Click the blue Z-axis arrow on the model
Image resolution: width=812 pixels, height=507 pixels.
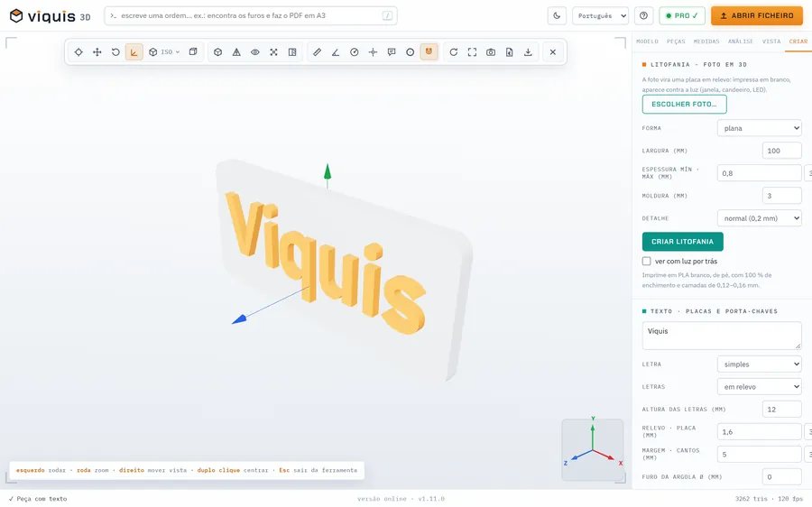click(x=239, y=319)
